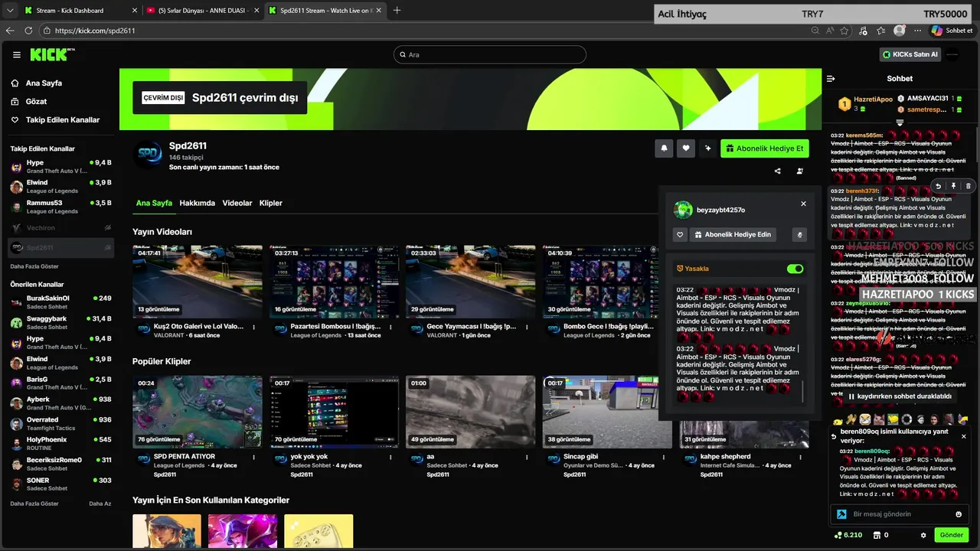Click the undo icon on berenh373f message
The image size is (980, 551).
click(x=939, y=186)
